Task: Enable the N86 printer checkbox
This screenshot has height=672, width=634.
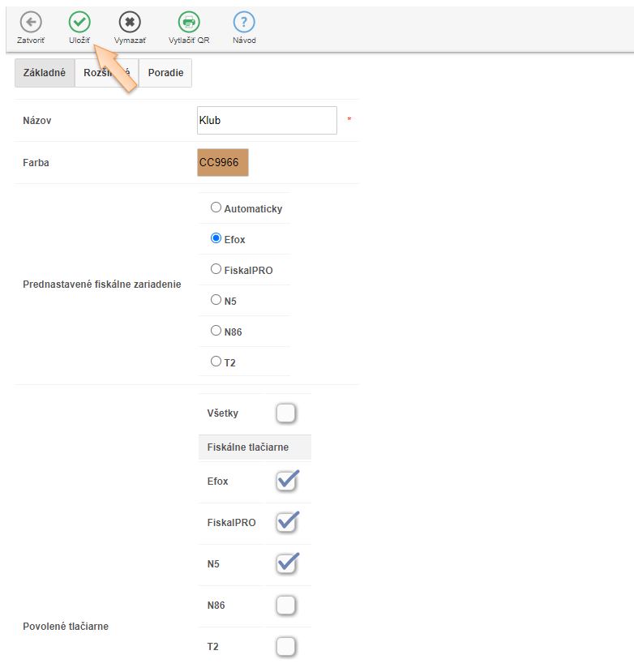Action: tap(285, 606)
